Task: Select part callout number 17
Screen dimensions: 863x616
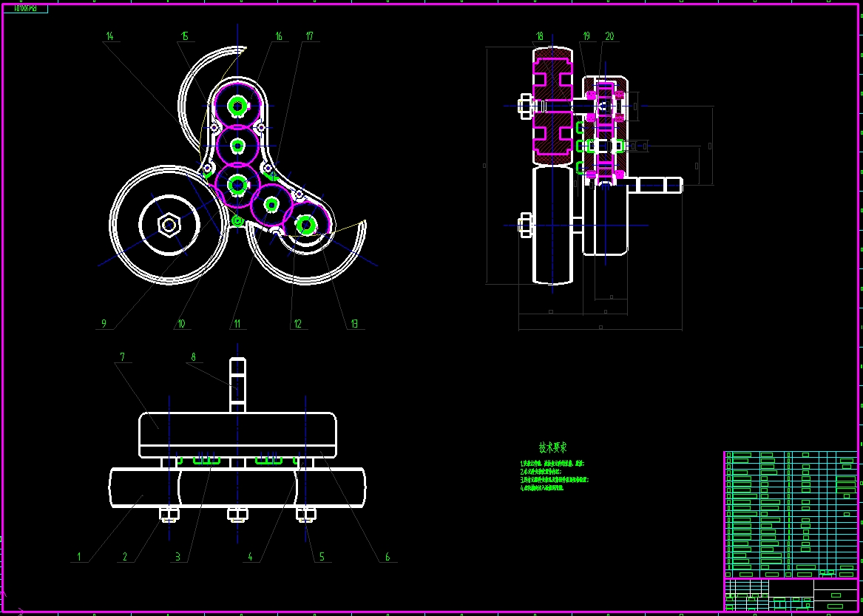Action: point(309,36)
